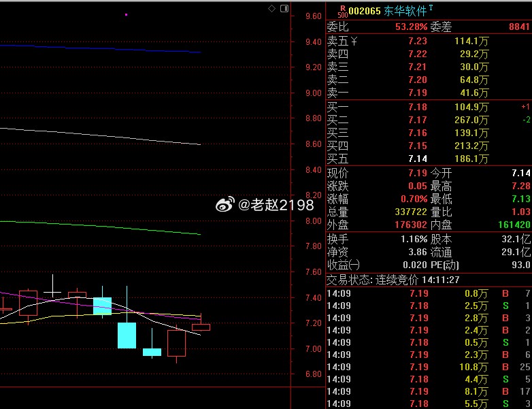Toggle the side panel layout icon
This screenshot has width=532, height=409.
284,8
